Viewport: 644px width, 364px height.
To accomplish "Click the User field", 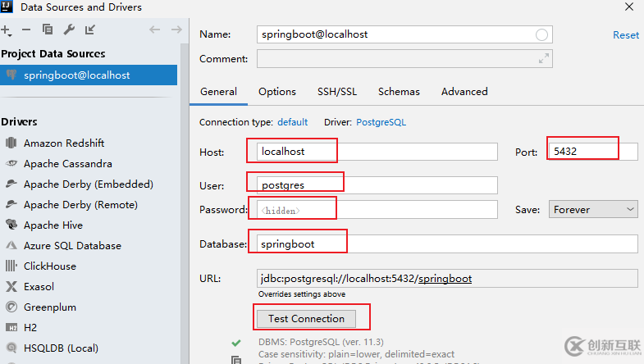I will point(377,185).
